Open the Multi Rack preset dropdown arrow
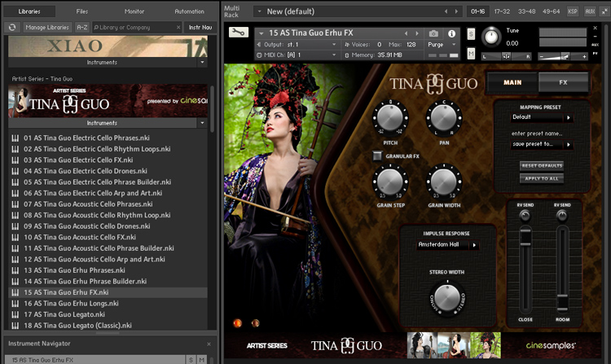The image size is (611, 364). (x=260, y=11)
